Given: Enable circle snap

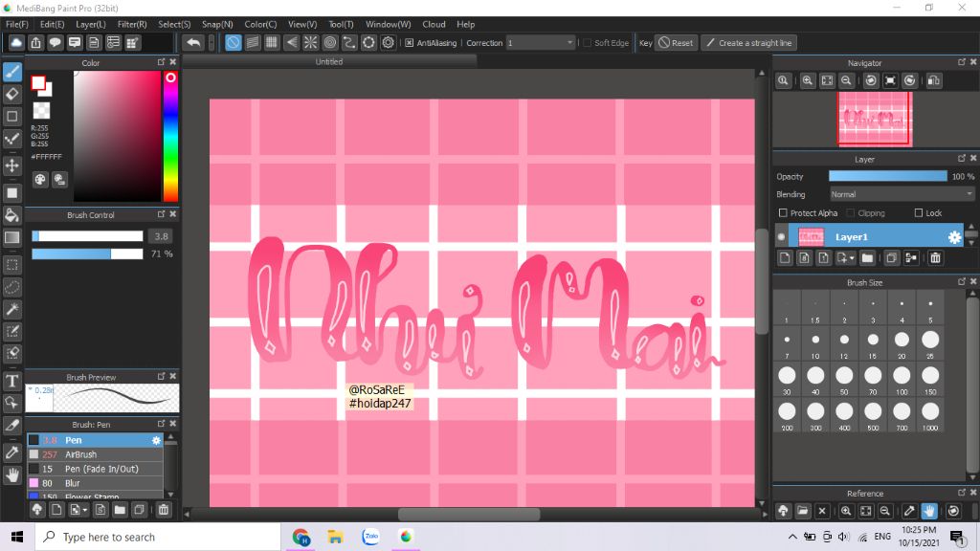Looking at the screenshot, I should click(330, 42).
